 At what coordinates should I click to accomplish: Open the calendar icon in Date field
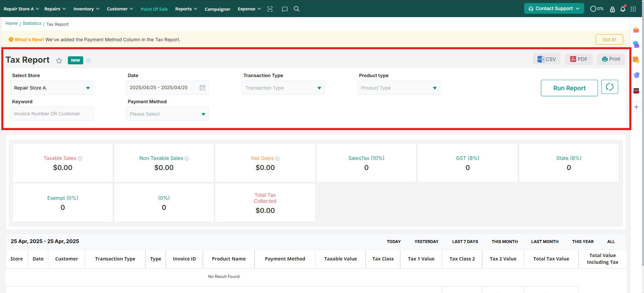click(202, 87)
